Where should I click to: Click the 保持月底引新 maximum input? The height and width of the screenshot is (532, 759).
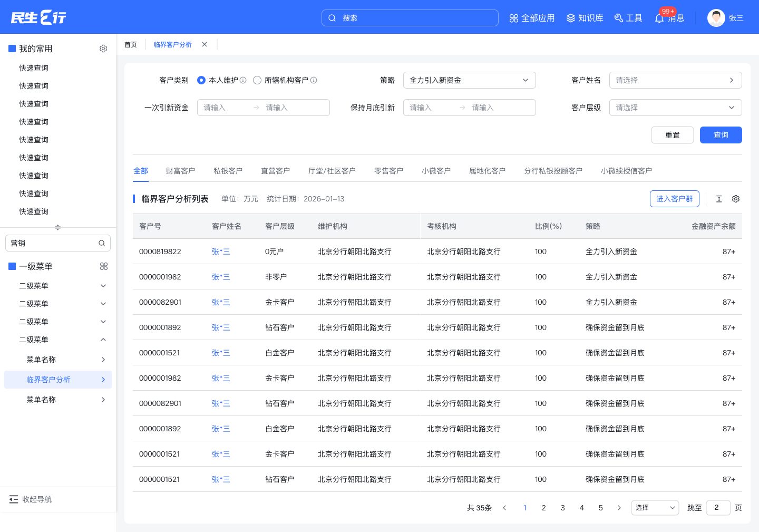498,108
